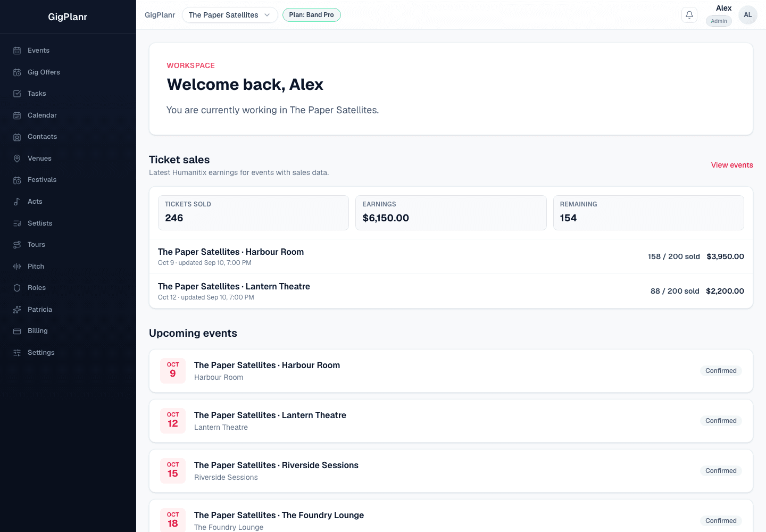Click the AL user avatar

click(748, 15)
